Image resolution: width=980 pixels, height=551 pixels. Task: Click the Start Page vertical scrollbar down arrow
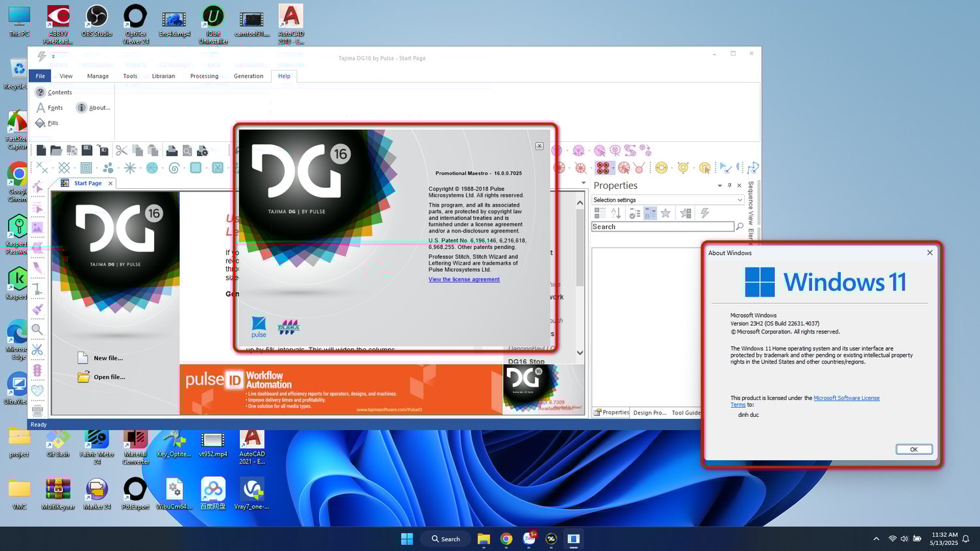[x=580, y=353]
